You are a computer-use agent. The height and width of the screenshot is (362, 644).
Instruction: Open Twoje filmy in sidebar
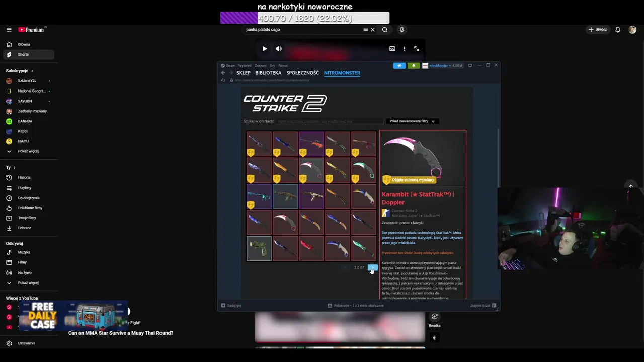click(29, 218)
